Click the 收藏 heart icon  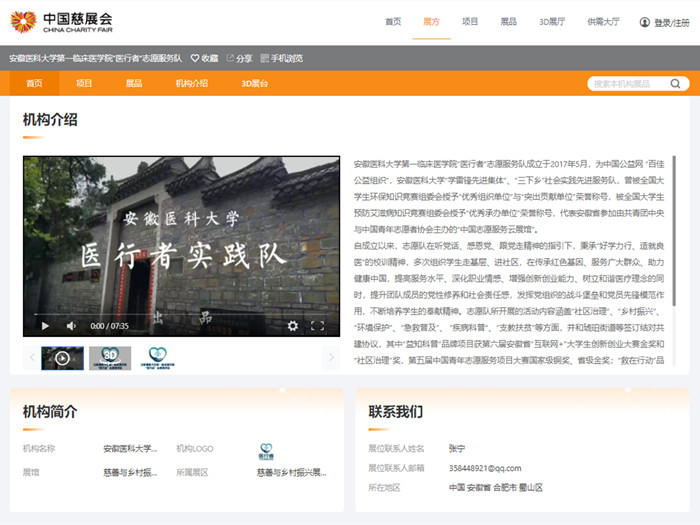click(x=195, y=59)
